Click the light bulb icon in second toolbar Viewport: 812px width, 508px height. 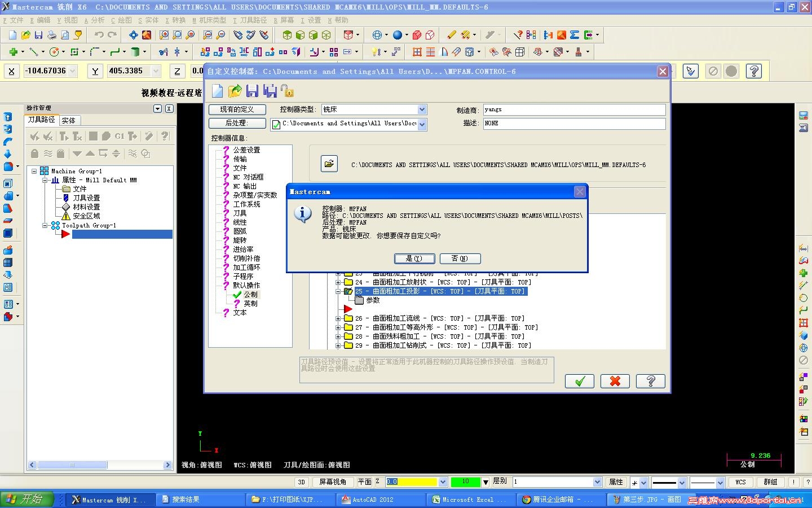click(x=376, y=52)
